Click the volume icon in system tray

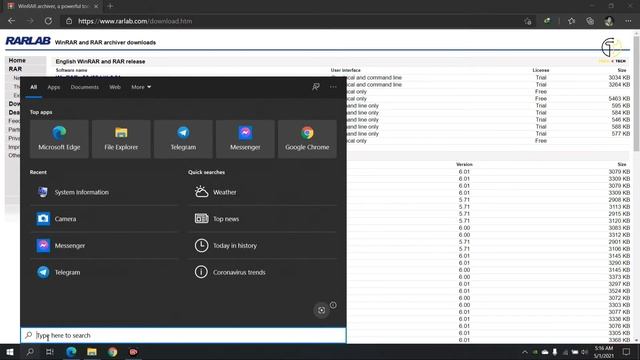585,352
